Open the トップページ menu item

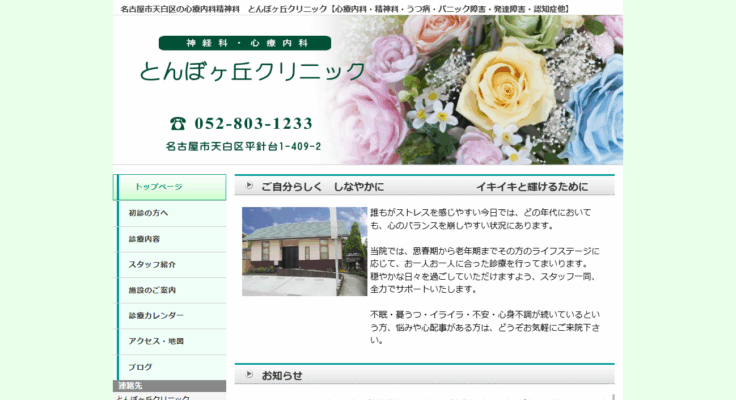pyautogui.click(x=169, y=187)
